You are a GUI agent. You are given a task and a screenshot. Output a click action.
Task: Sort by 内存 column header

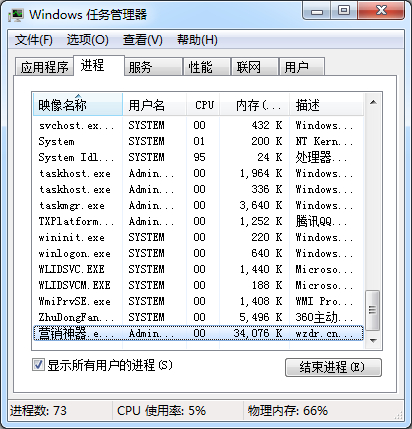click(x=254, y=105)
